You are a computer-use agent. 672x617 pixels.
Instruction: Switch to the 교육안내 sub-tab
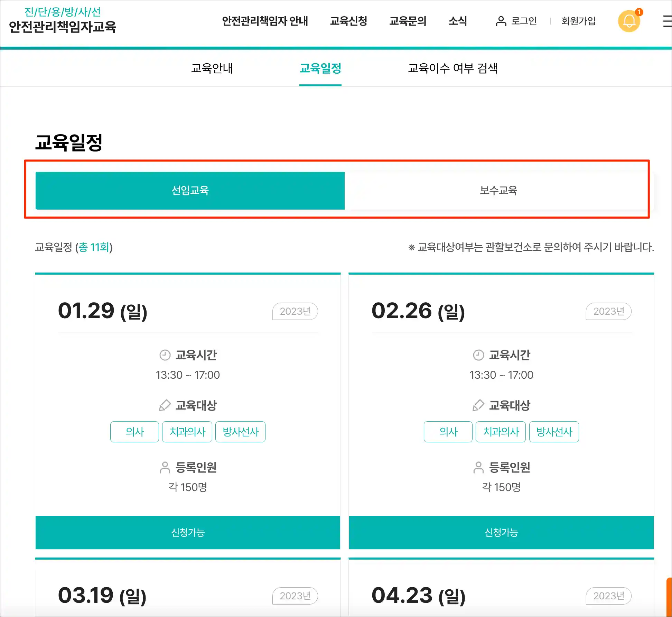point(212,68)
